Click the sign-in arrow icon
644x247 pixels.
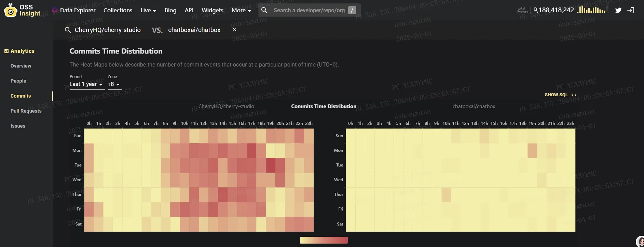(x=631, y=10)
